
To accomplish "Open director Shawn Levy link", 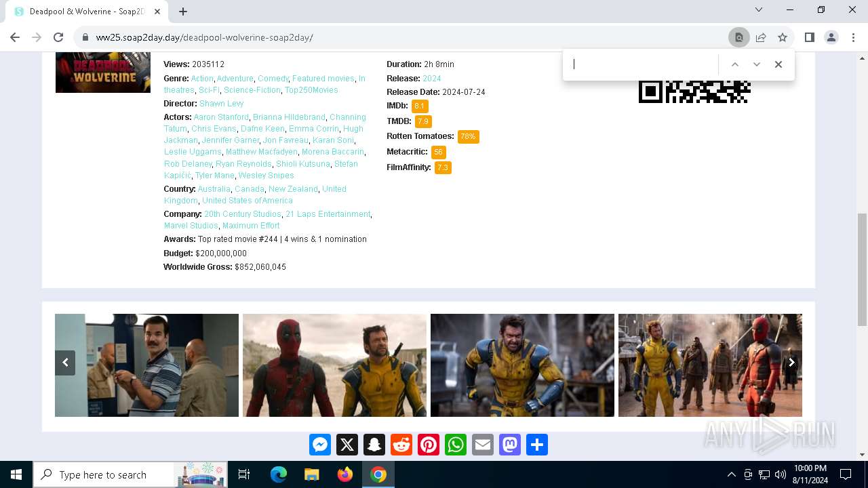I will click(x=221, y=104).
